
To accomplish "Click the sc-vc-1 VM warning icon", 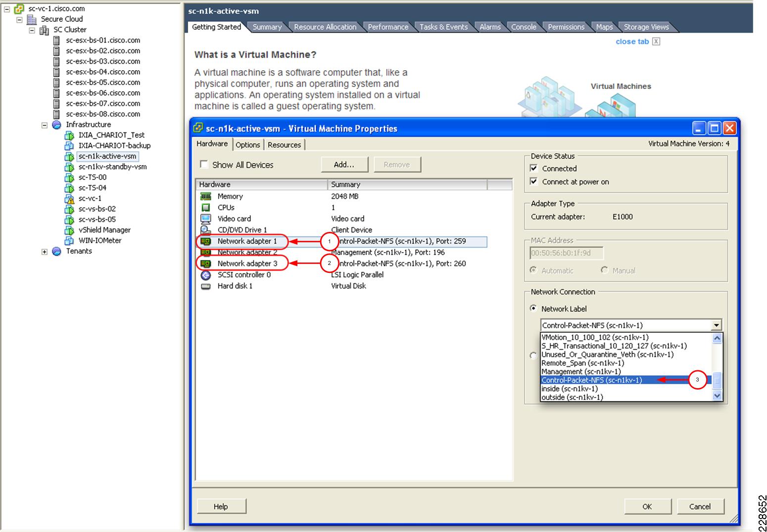I will (69, 198).
